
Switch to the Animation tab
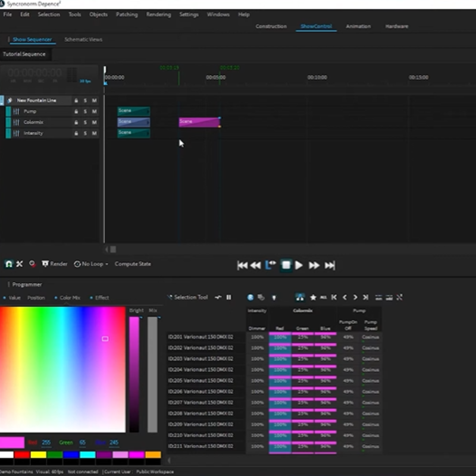[358, 26]
